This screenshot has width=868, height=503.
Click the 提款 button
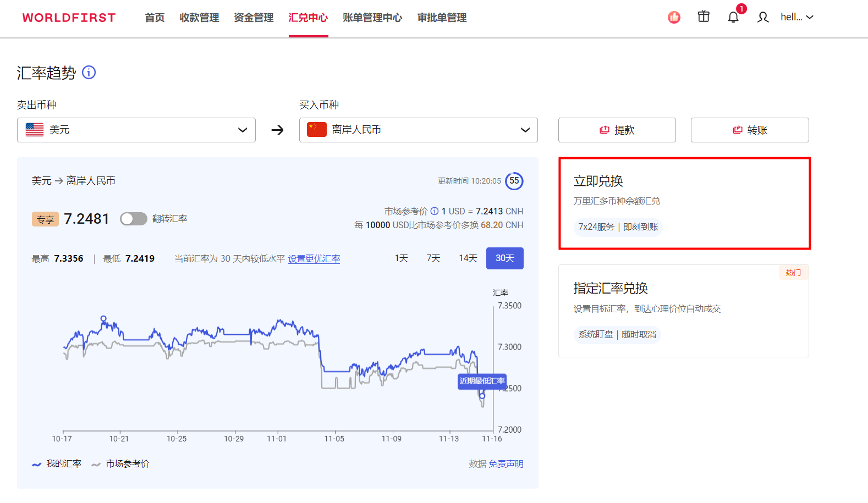click(x=617, y=130)
